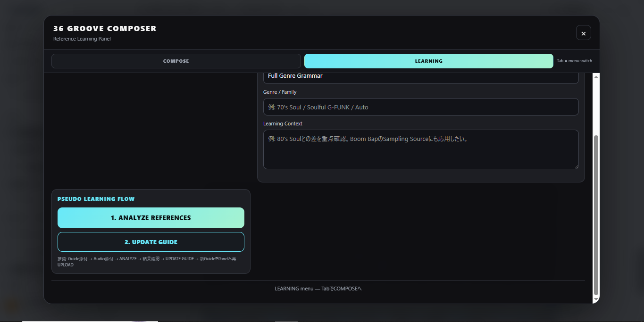
Task: Click the "Reference Learning Panel" subtitle
Action: coord(82,39)
